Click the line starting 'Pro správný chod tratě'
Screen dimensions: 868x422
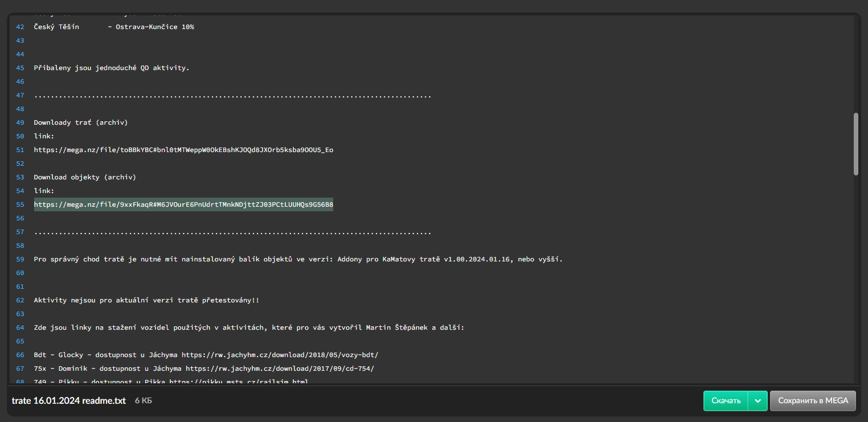[x=298, y=259]
